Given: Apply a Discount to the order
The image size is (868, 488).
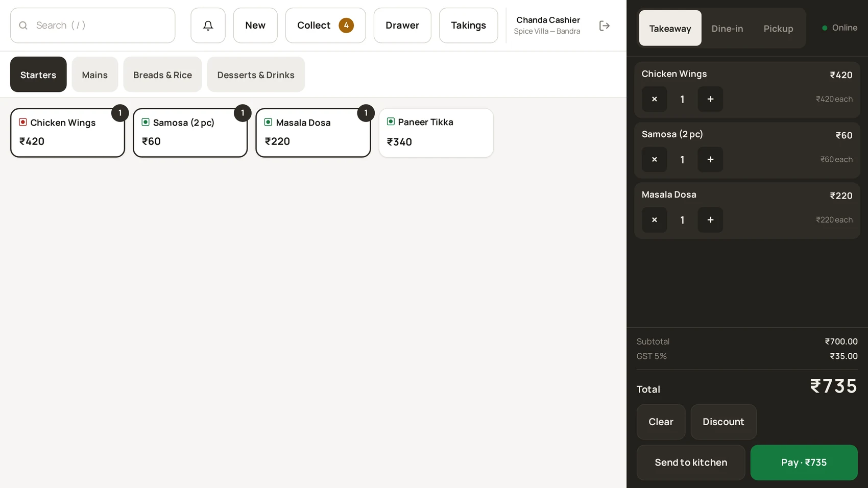Looking at the screenshot, I should coord(724,422).
